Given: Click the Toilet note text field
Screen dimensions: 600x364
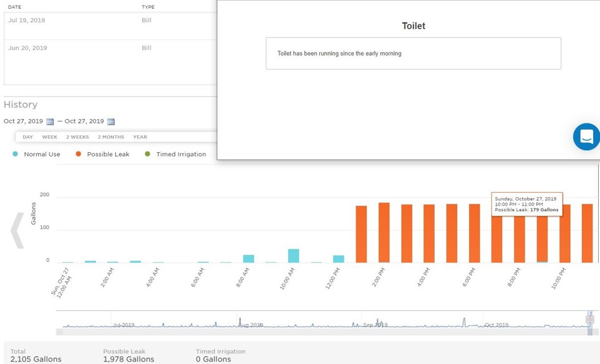Looking at the screenshot, I should (x=413, y=54).
